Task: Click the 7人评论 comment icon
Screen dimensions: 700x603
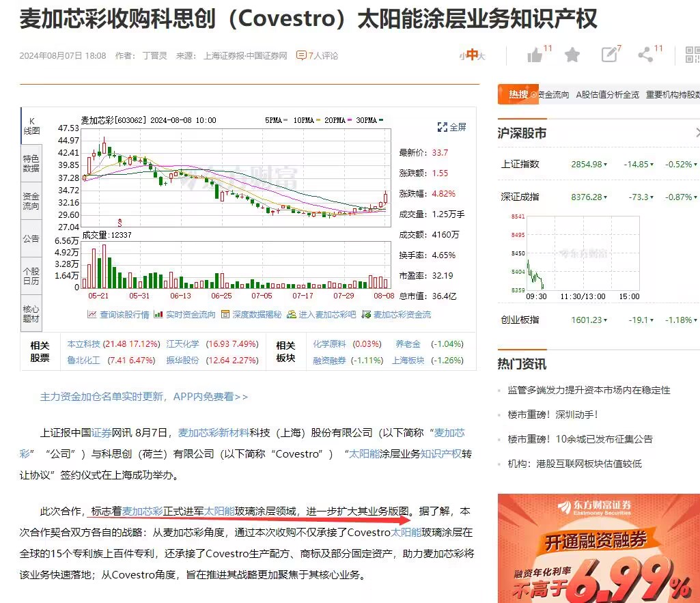Action: pos(301,55)
